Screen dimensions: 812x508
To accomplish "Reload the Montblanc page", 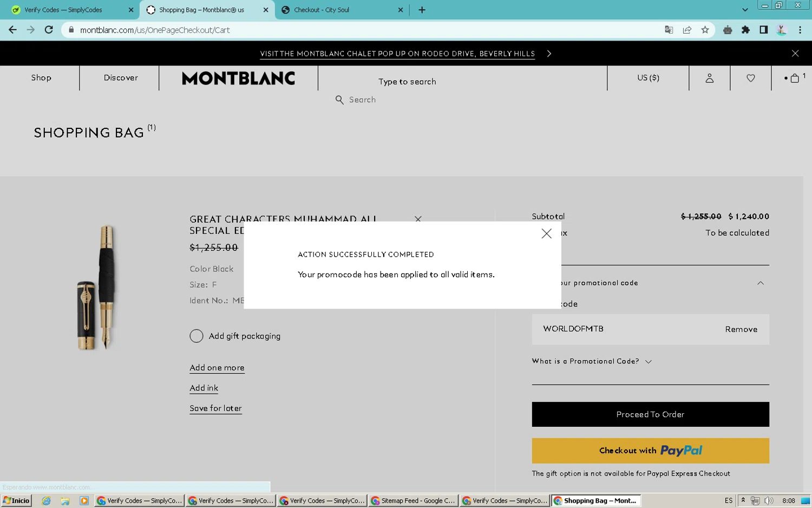I will [x=49, y=30].
